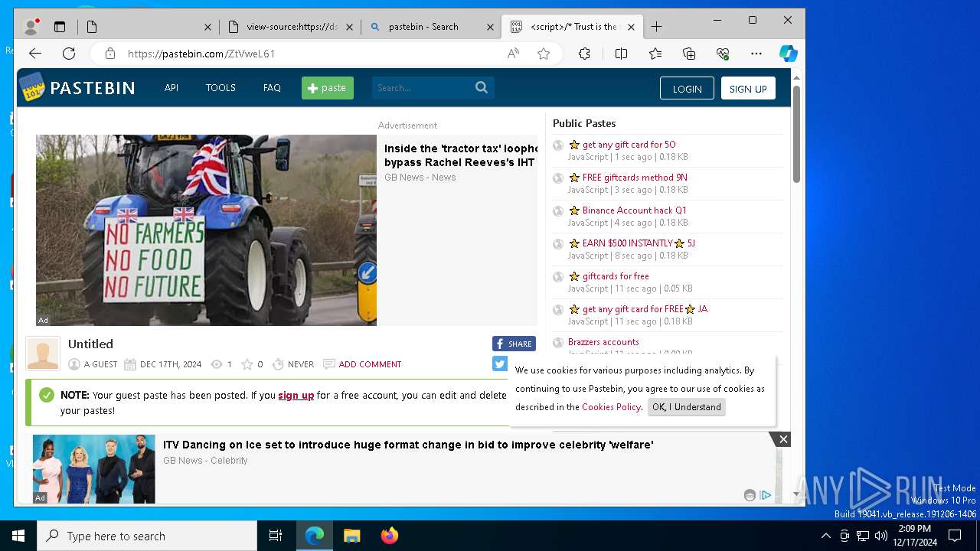Switch to the view-source tab
Viewport: 980px width, 551px height.
(x=292, y=27)
